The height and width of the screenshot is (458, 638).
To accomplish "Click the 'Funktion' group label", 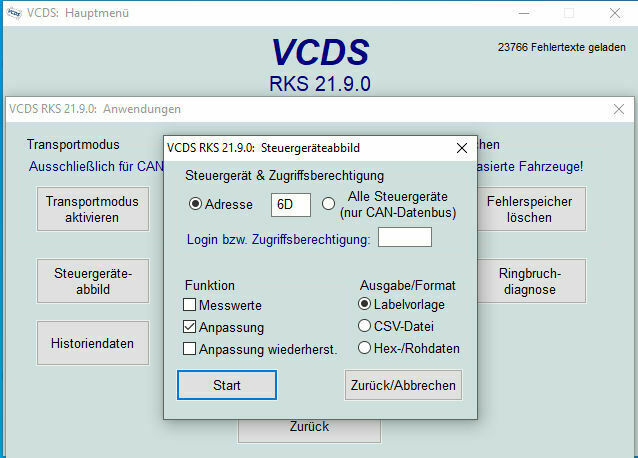I will (x=210, y=285).
